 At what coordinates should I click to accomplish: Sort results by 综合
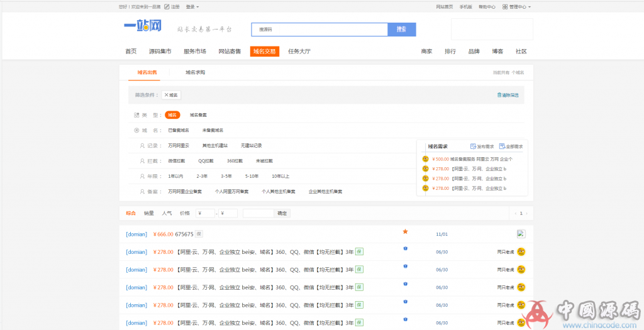click(x=131, y=214)
